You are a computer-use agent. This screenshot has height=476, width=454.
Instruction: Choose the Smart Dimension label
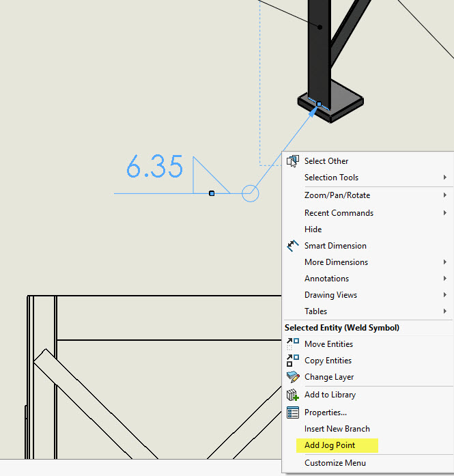pyautogui.click(x=335, y=246)
